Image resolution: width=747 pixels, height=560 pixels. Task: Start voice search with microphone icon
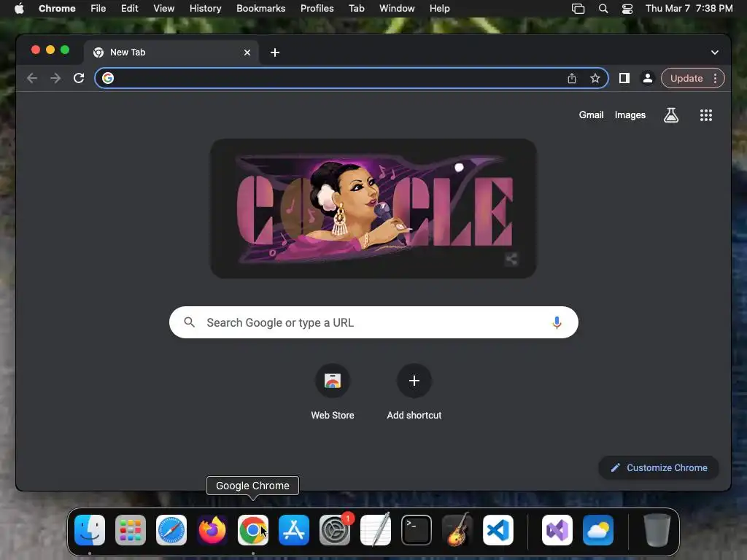coord(557,322)
